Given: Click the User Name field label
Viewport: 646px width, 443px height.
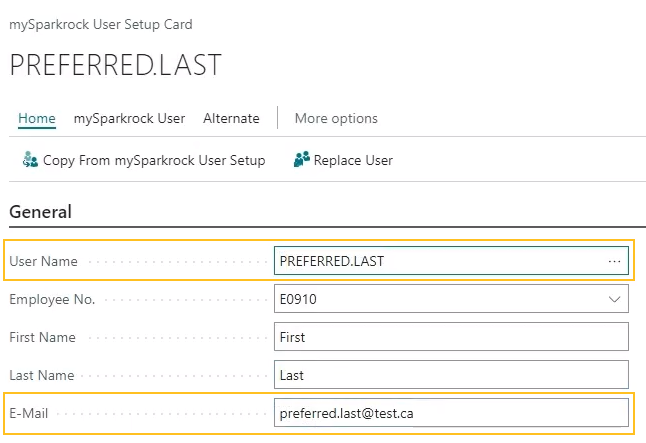Looking at the screenshot, I should (43, 261).
